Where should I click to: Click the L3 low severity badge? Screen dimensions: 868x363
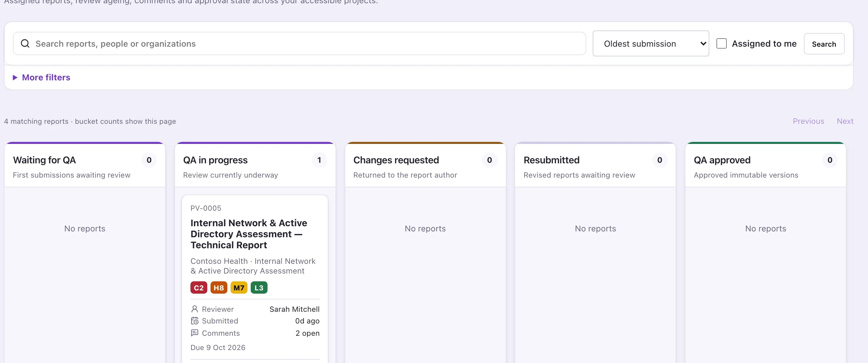tap(259, 287)
